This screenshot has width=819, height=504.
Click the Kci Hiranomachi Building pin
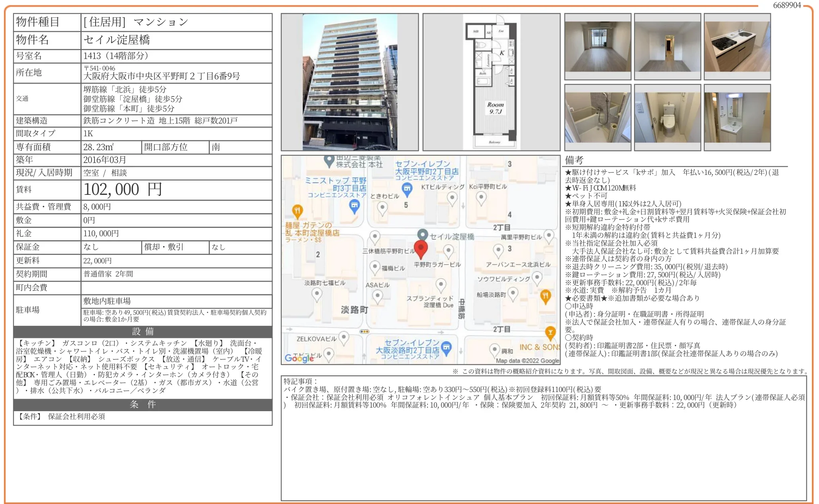pyautogui.click(x=481, y=197)
